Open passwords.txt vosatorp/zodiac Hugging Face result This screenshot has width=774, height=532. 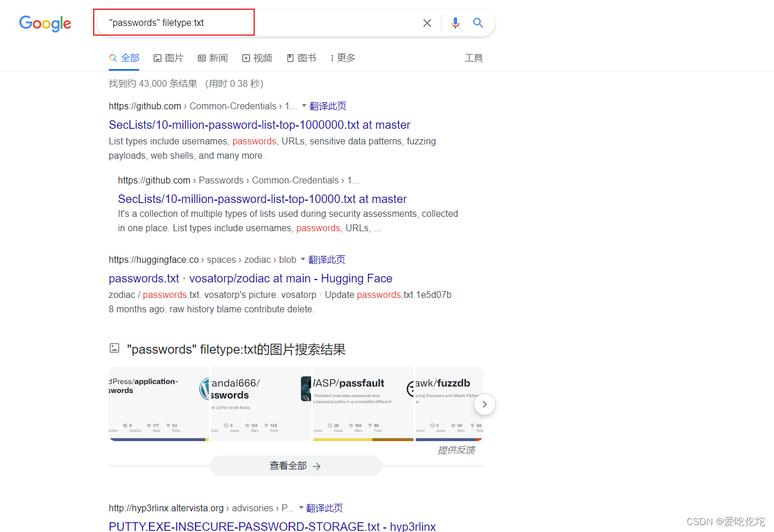tap(251, 278)
